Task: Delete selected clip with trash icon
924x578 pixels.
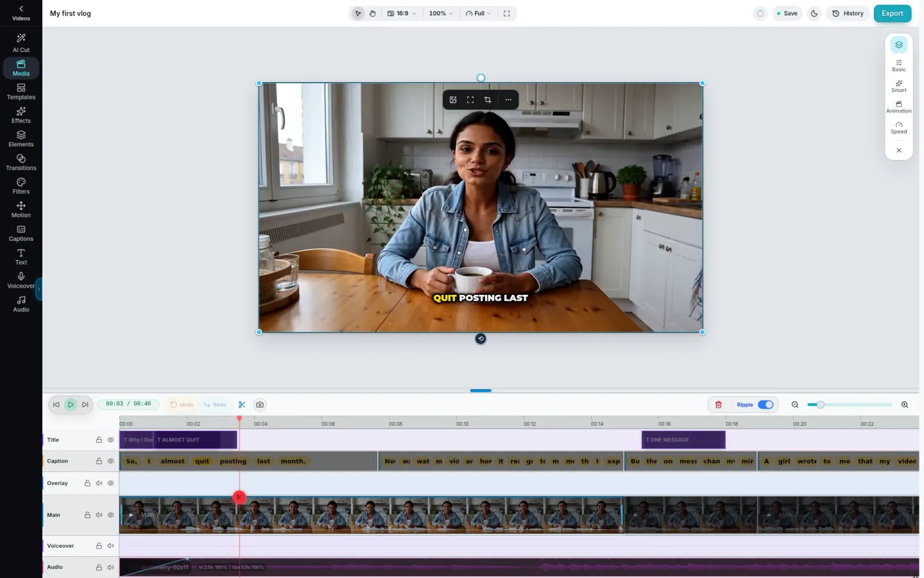Action: point(719,405)
